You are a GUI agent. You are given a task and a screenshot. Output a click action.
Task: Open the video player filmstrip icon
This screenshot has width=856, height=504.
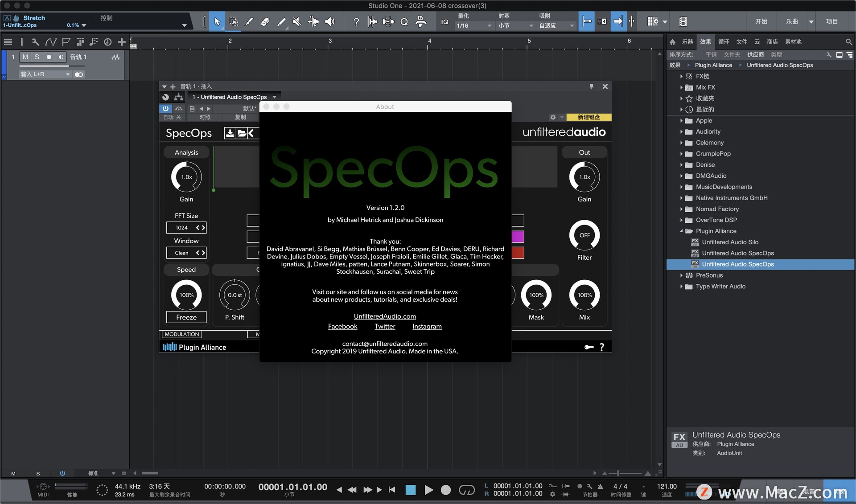(x=683, y=21)
